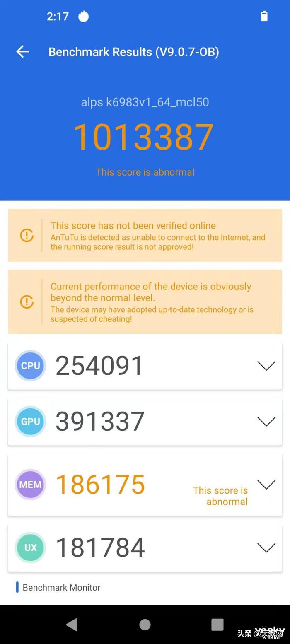Open the Benchmark Monitor section

(x=61, y=587)
